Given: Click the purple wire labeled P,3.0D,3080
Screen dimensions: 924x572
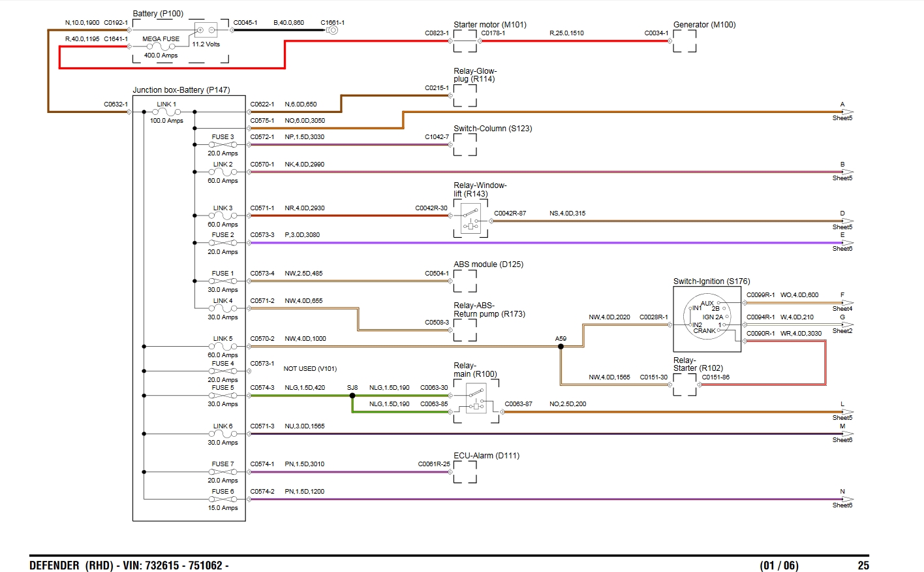Looking at the screenshot, I should pyautogui.click(x=522, y=243).
